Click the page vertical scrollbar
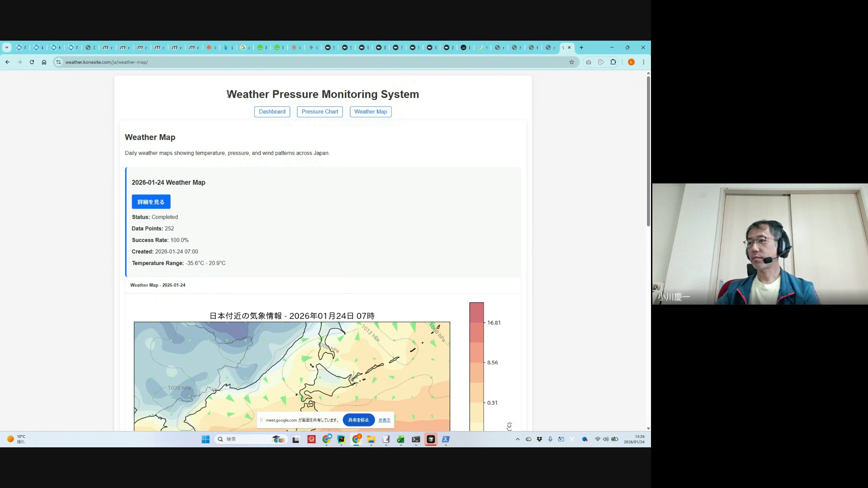This screenshot has height=488, width=868. (x=648, y=151)
